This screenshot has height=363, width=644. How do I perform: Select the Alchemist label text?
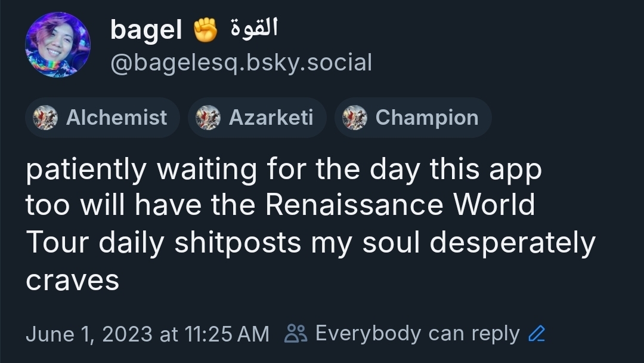click(116, 118)
